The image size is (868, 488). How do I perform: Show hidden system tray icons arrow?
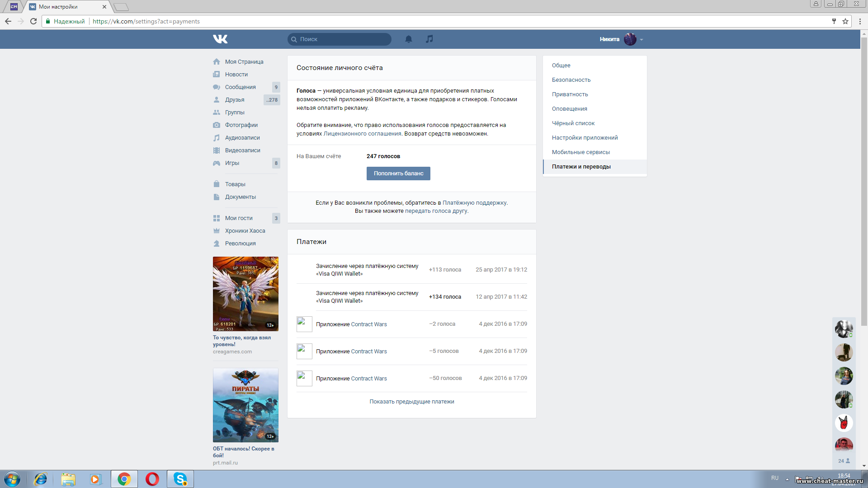point(787,479)
